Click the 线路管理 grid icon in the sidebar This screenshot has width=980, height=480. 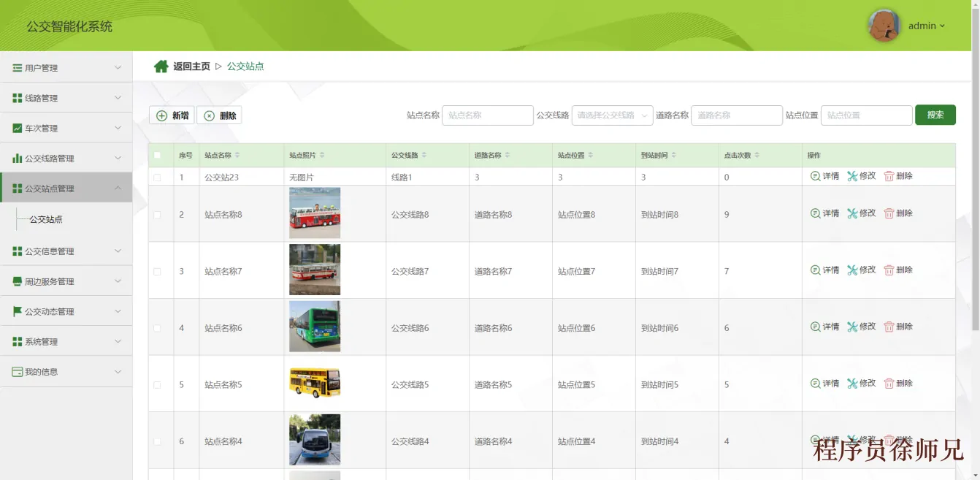point(18,98)
